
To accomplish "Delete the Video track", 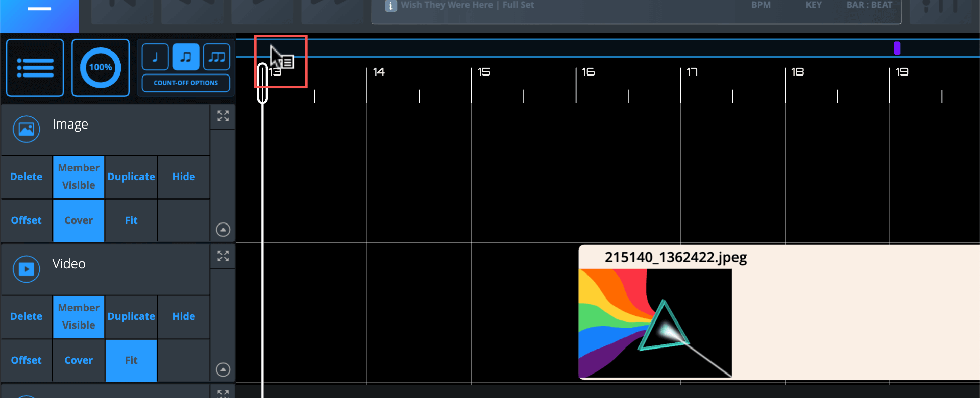I will click(27, 316).
